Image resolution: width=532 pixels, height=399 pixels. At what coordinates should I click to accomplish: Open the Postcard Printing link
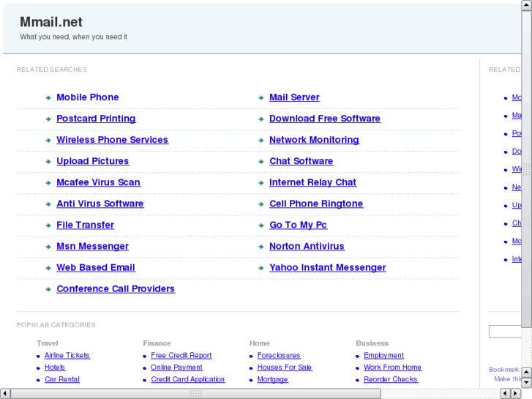coord(96,119)
